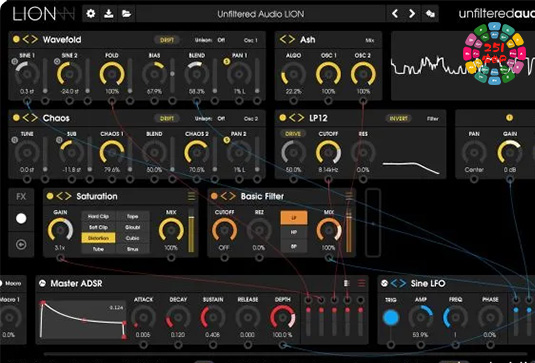Toggle the Basic Filter power dot
Screen dimensions: 535x363
214,196
